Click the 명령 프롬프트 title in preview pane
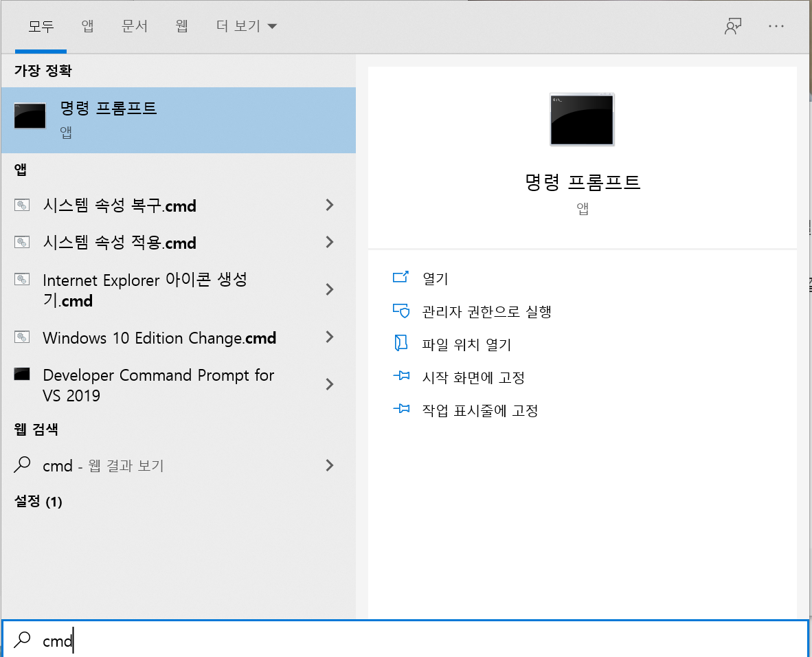The image size is (812, 657). [583, 182]
